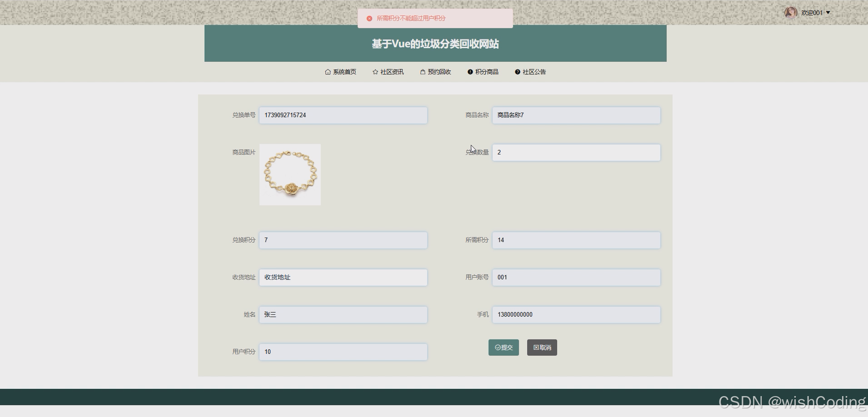
Task: Select the 收货地址 address input field
Action: click(343, 277)
